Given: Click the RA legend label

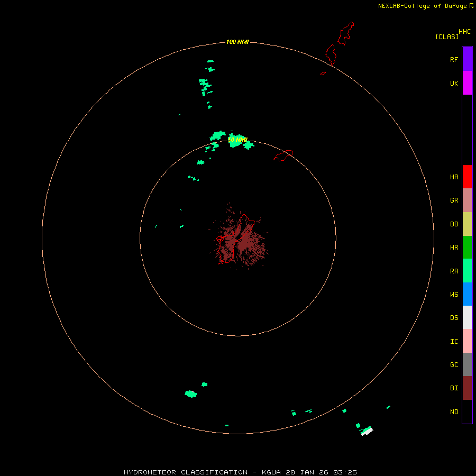Looking at the screenshot, I should (454, 271).
